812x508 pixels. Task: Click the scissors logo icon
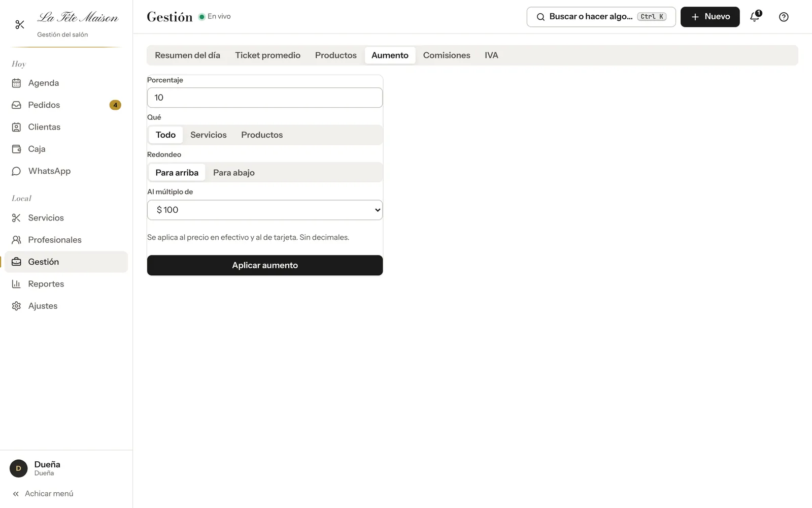(x=20, y=24)
